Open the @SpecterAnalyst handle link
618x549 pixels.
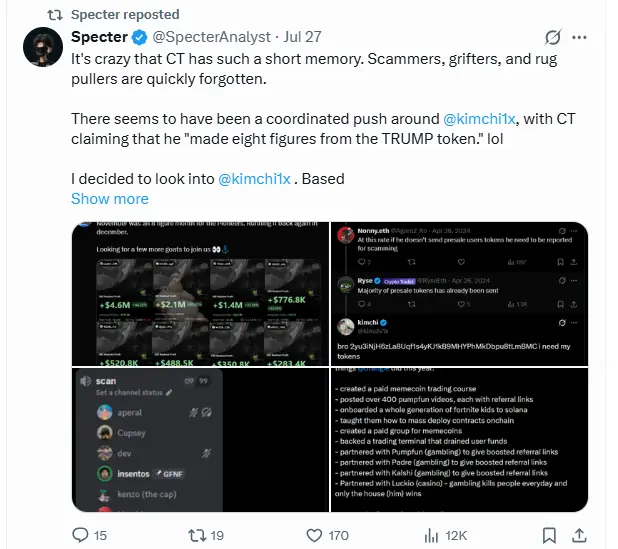pos(211,37)
